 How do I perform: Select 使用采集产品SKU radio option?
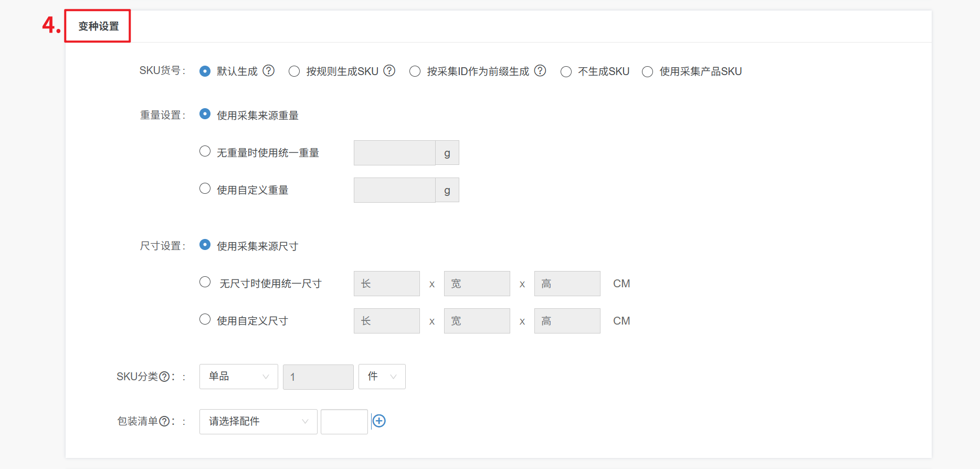click(647, 72)
